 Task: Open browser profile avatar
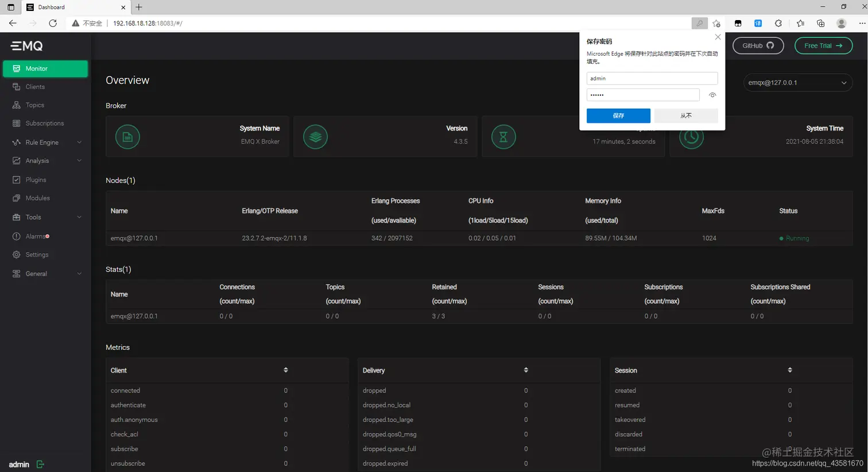842,23
